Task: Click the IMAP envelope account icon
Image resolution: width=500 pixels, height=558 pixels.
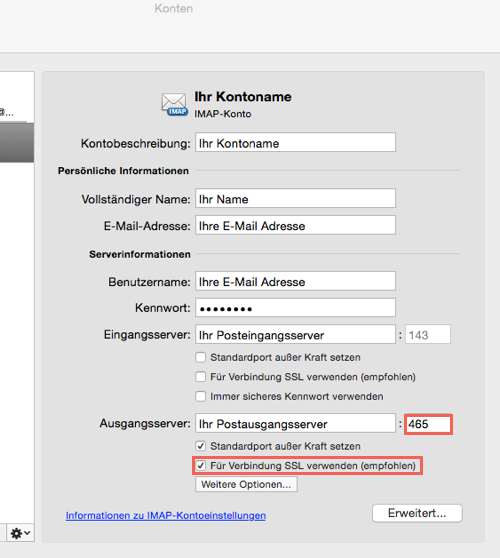Action: click(174, 104)
